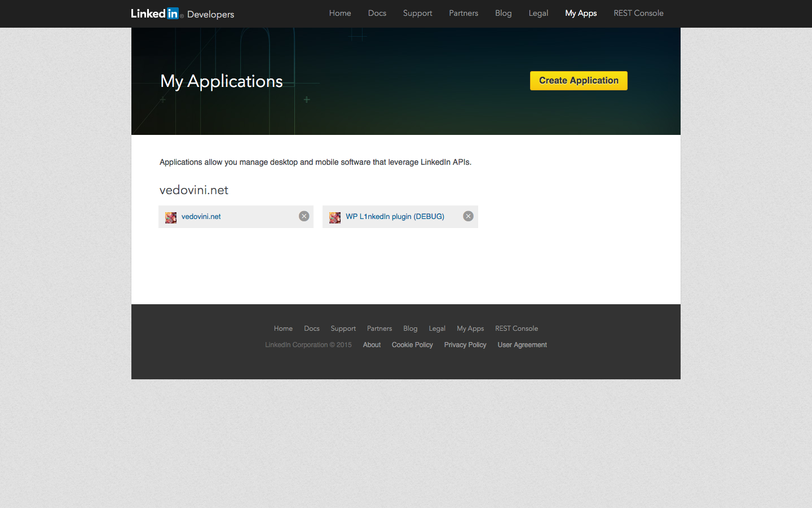Click the vedovini.net app thumbnail icon
This screenshot has height=508, width=812.
(x=171, y=217)
